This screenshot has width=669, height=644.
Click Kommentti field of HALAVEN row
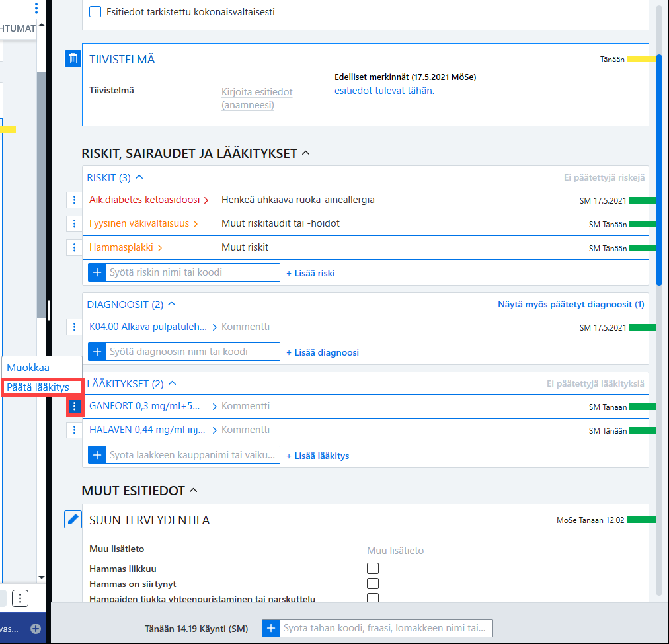click(x=245, y=430)
